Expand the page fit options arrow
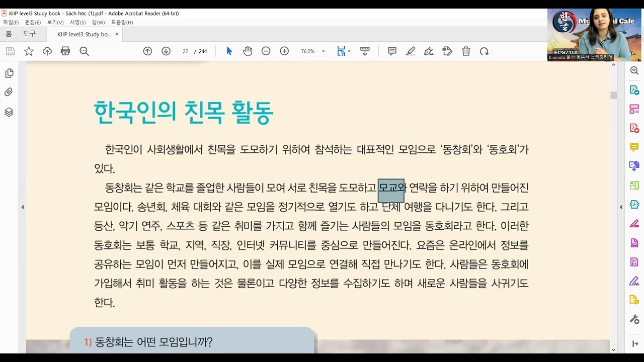Screen dimensions: 644x362 point(349,51)
